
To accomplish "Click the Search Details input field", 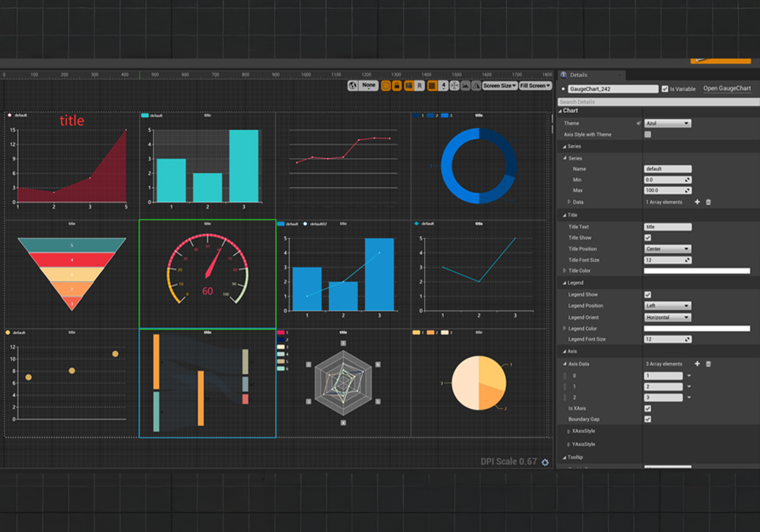I will pos(654,102).
